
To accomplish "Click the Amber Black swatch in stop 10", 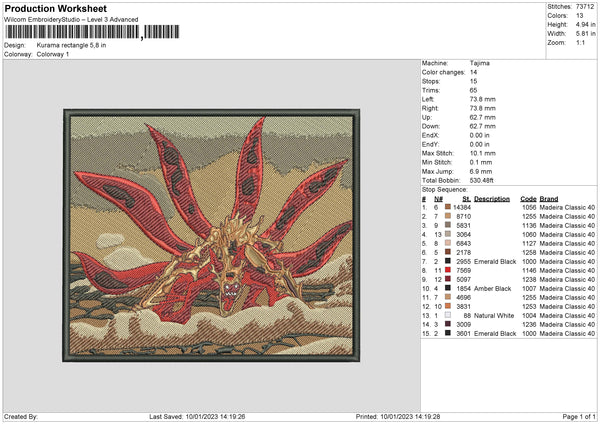I will [x=448, y=288].
